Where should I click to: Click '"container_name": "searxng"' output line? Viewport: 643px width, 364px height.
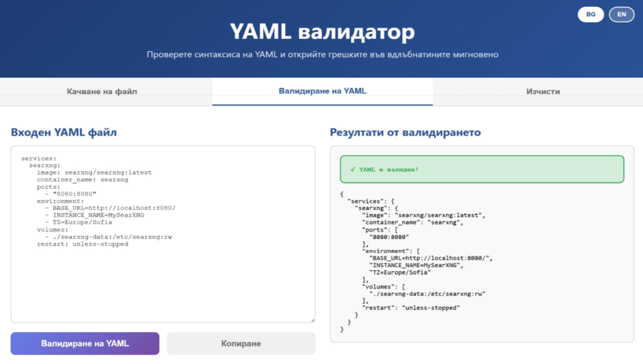[x=413, y=222]
